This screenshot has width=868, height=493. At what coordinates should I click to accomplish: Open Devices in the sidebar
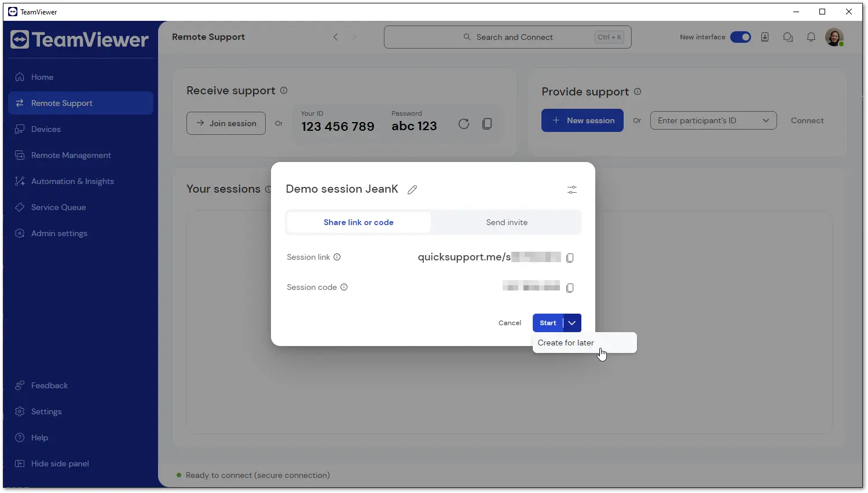(x=81, y=129)
